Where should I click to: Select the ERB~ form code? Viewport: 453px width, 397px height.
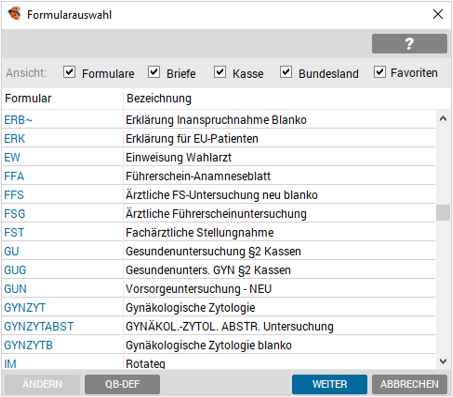point(18,120)
